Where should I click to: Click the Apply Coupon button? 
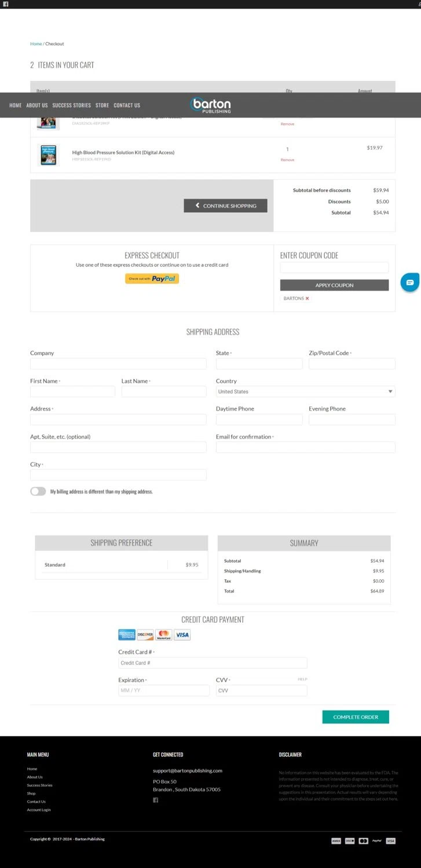click(x=334, y=285)
